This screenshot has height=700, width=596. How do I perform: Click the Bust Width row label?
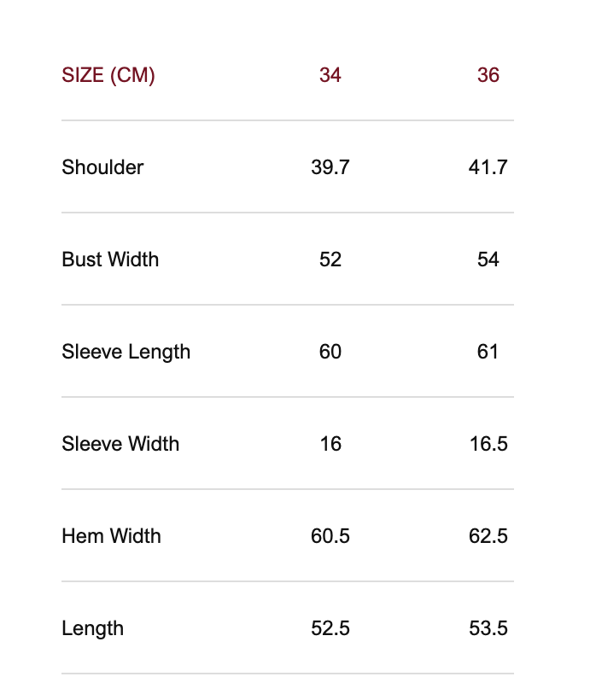pyautogui.click(x=110, y=260)
